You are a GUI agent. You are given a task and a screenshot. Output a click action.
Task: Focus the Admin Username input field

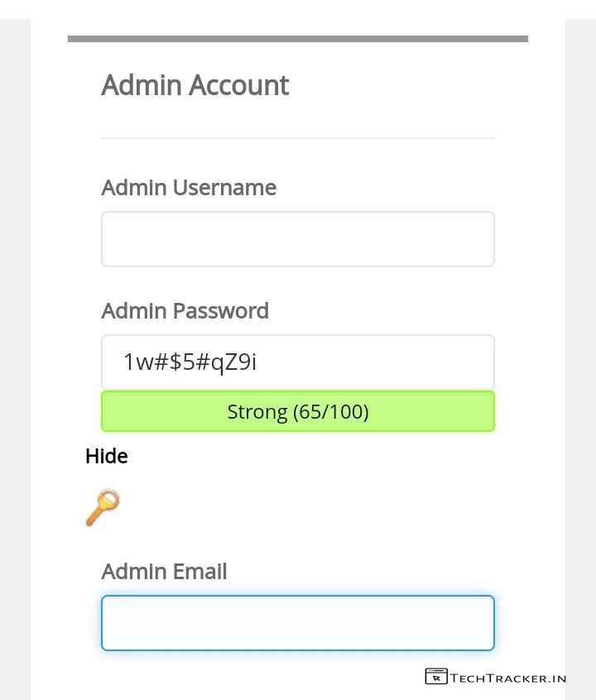[298, 239]
